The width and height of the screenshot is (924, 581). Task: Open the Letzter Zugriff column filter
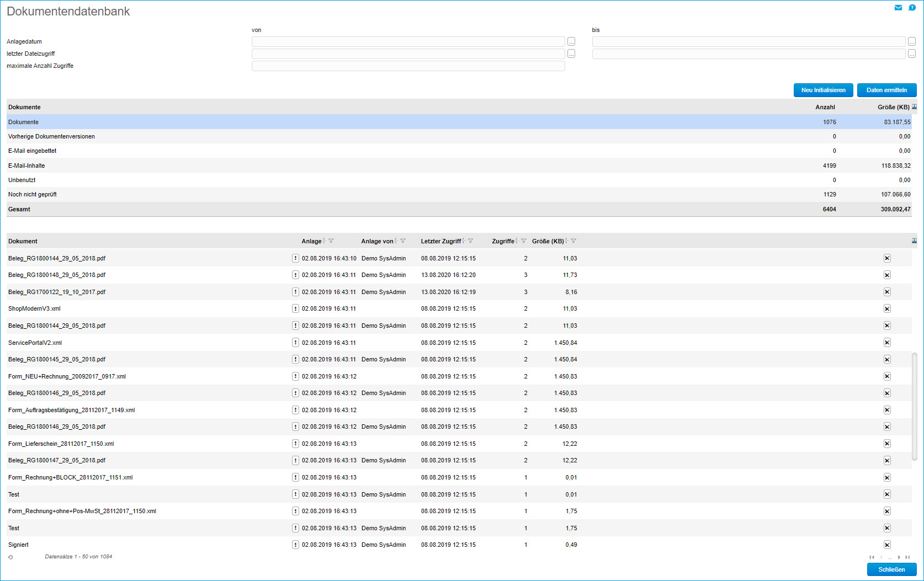pyautogui.click(x=470, y=241)
